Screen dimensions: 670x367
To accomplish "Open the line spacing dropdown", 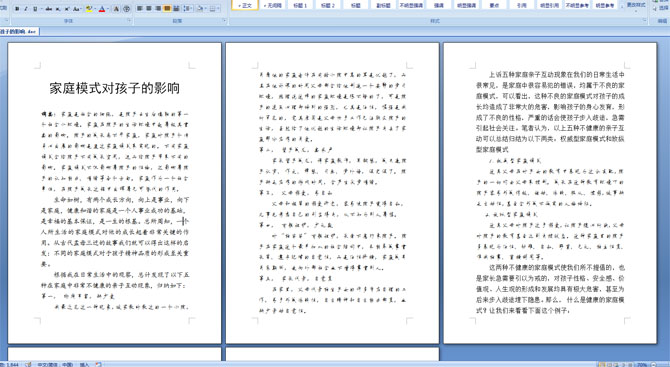I will coord(188,8).
